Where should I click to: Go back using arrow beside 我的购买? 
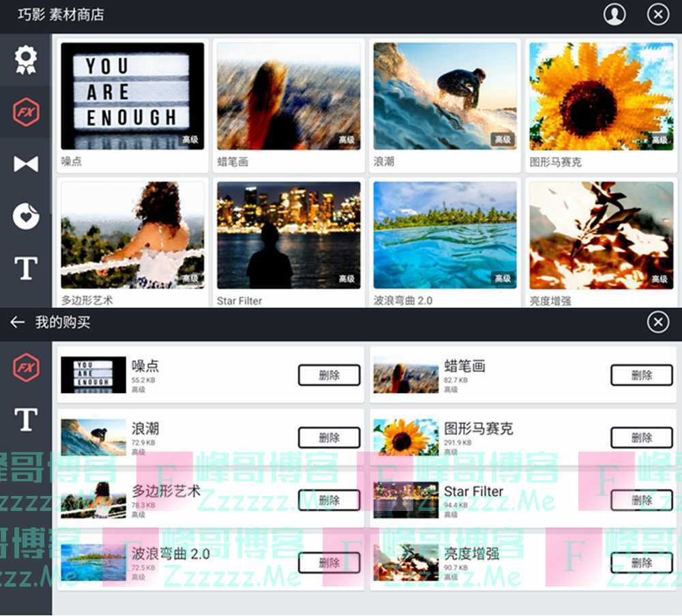coord(18,322)
